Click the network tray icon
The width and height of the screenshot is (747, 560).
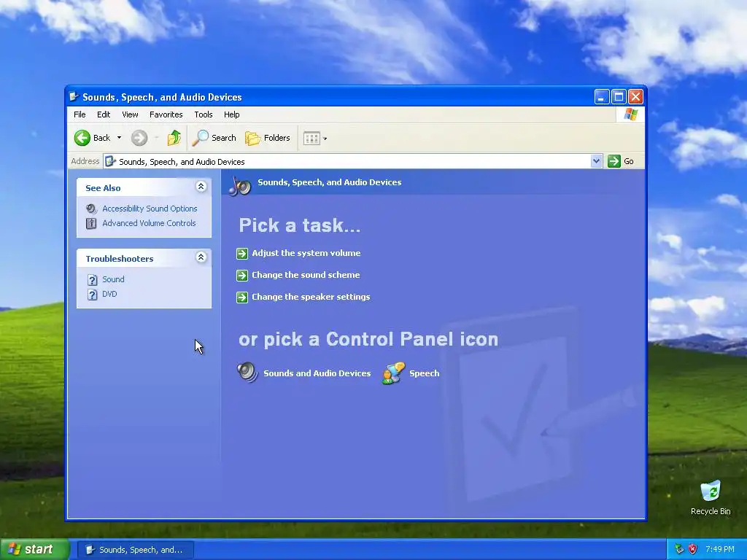pos(679,549)
